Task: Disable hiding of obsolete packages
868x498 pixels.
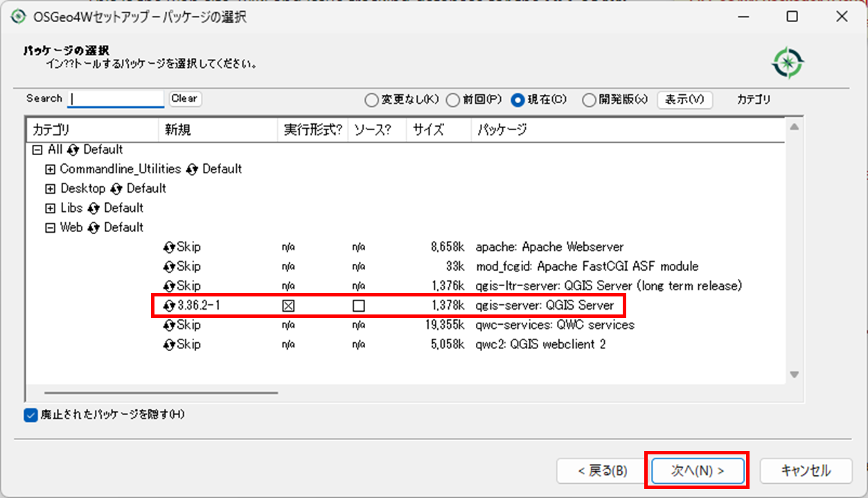Action: [29, 416]
